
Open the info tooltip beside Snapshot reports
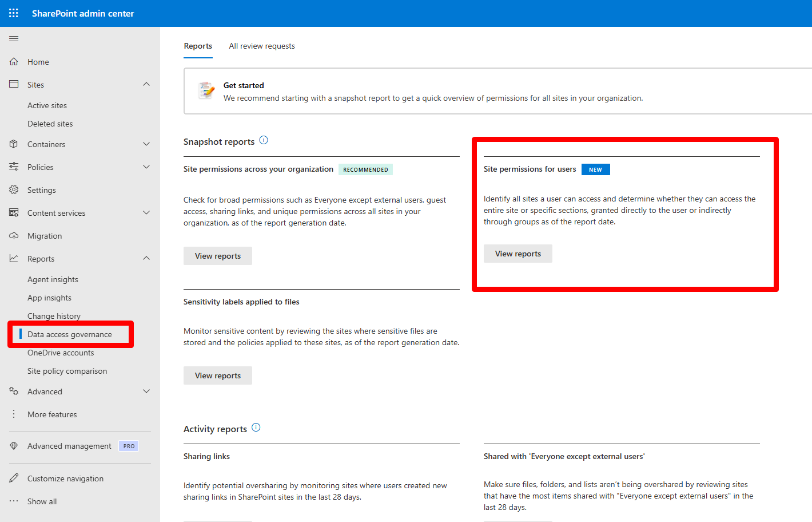(264, 140)
